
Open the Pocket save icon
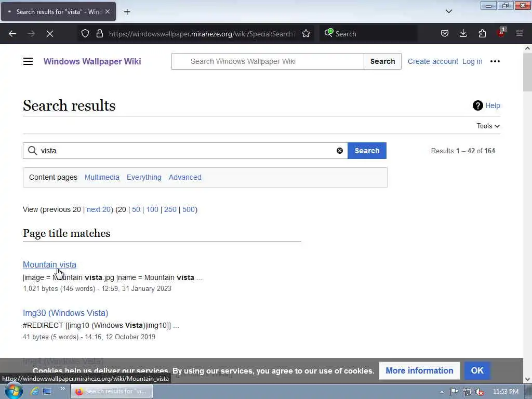tap(445, 34)
